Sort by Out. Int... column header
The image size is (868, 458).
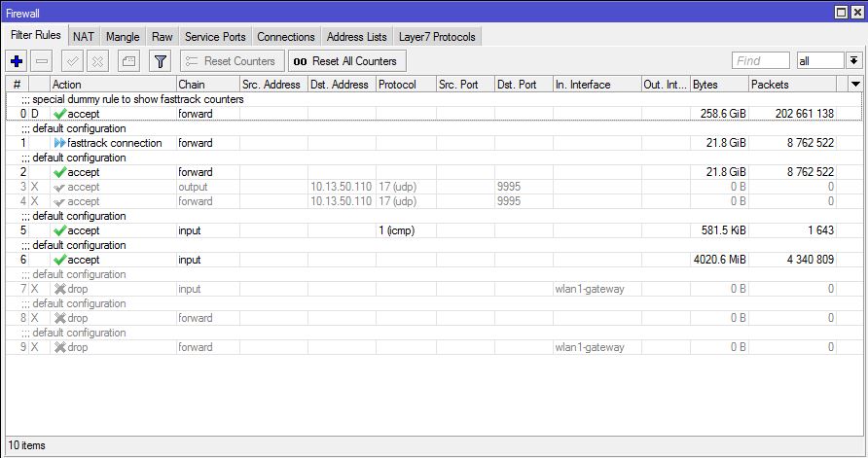666,84
